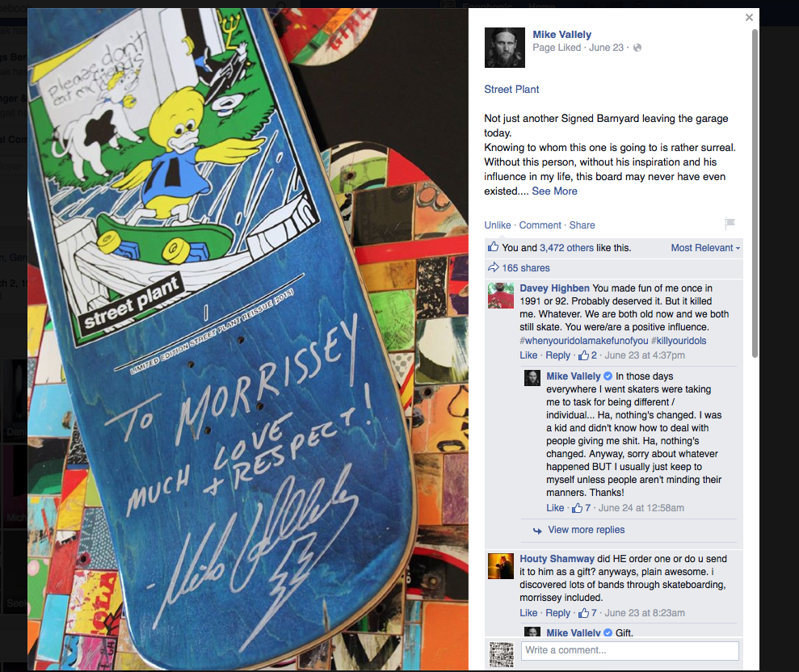The image size is (799, 672).
Task: Click the globe public privacy icon
Action: click(x=637, y=48)
